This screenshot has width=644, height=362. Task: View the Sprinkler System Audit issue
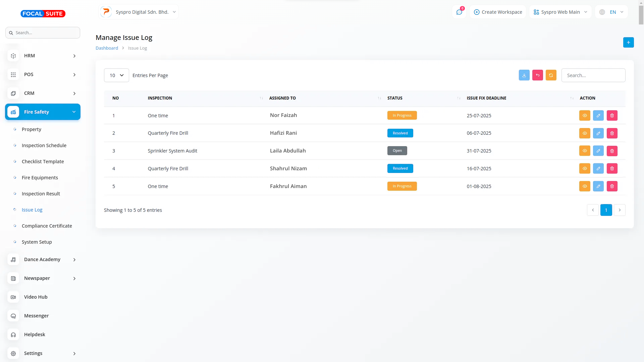(584, 151)
